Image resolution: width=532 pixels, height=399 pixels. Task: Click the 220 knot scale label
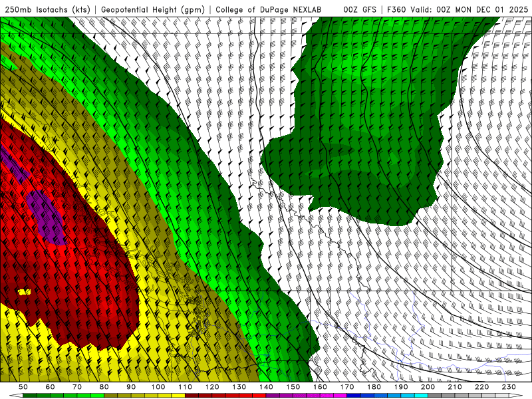coord(481,387)
